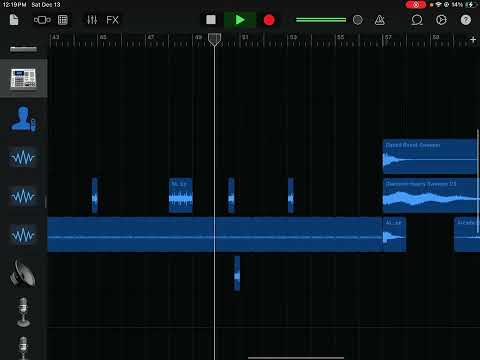480x360 pixels.
Task: Start playback with the green Play button
Action: [x=240, y=20]
